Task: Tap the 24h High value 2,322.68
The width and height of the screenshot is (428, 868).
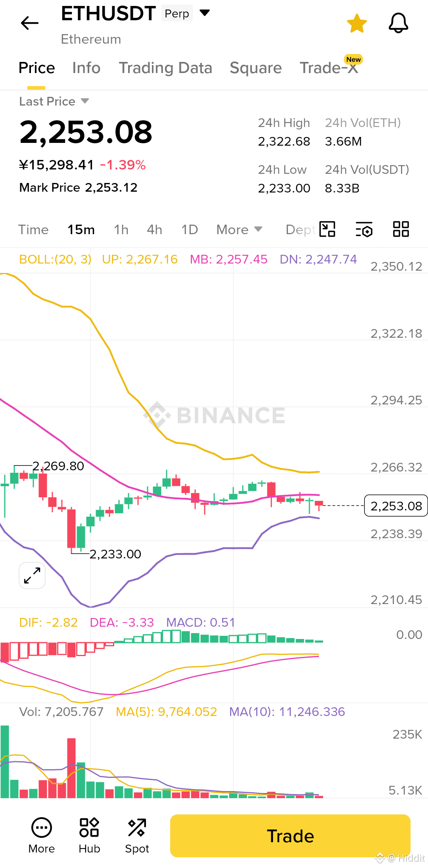Action: pyautogui.click(x=284, y=141)
